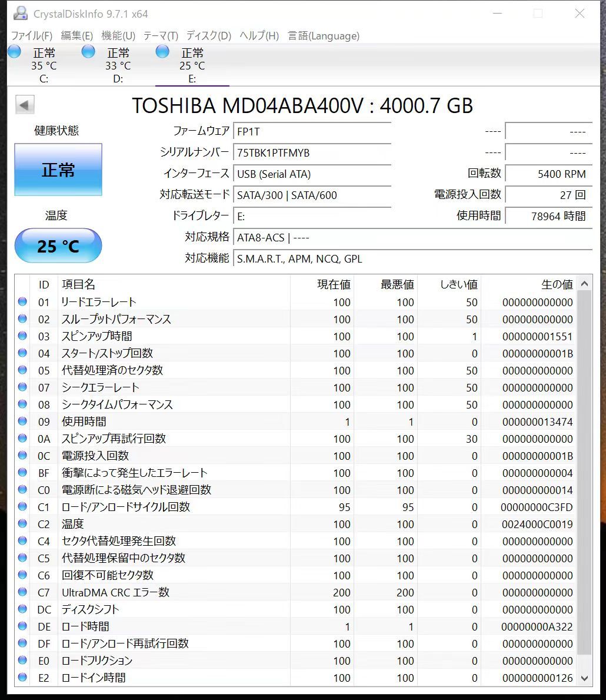Open the 機能(U) menu
The width and height of the screenshot is (606, 700).
(x=118, y=36)
